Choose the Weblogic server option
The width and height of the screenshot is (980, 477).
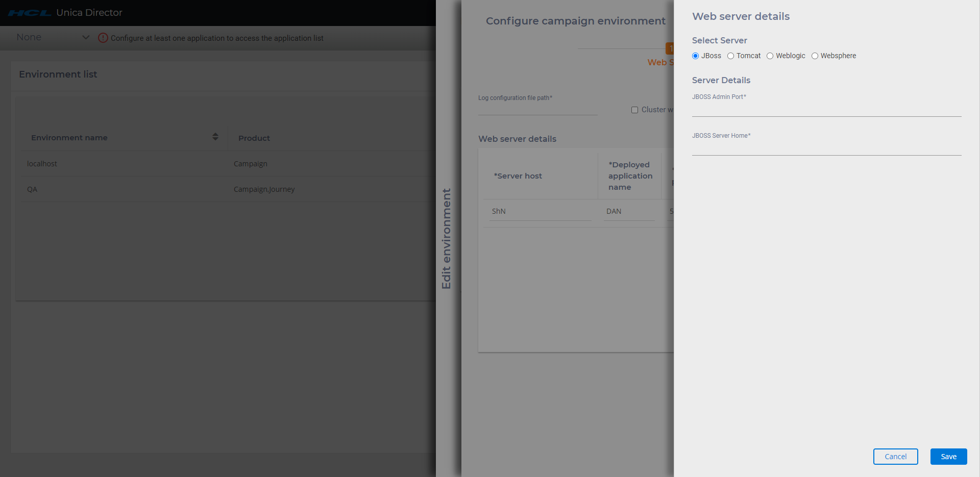[x=770, y=56]
